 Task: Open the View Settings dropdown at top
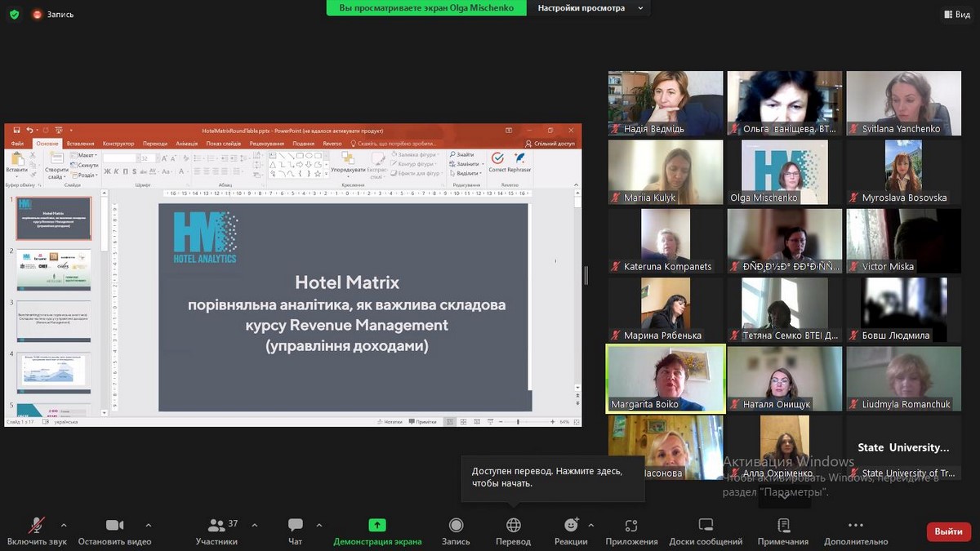[x=590, y=8]
